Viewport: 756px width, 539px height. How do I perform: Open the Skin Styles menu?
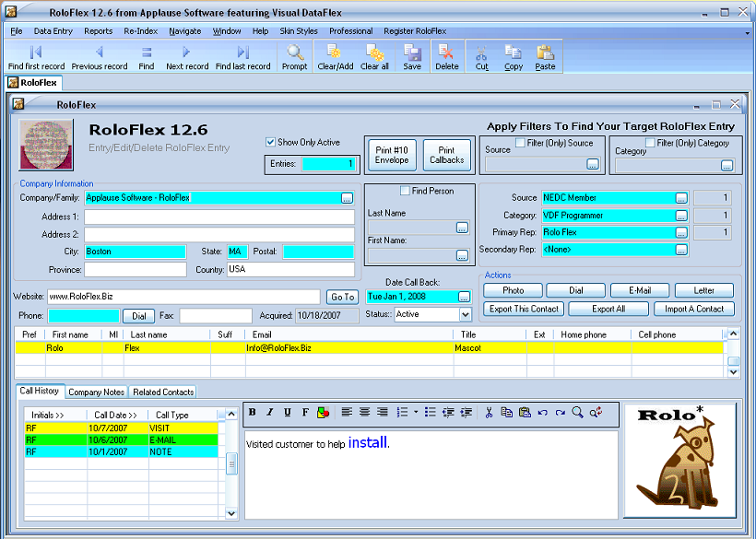tap(299, 31)
